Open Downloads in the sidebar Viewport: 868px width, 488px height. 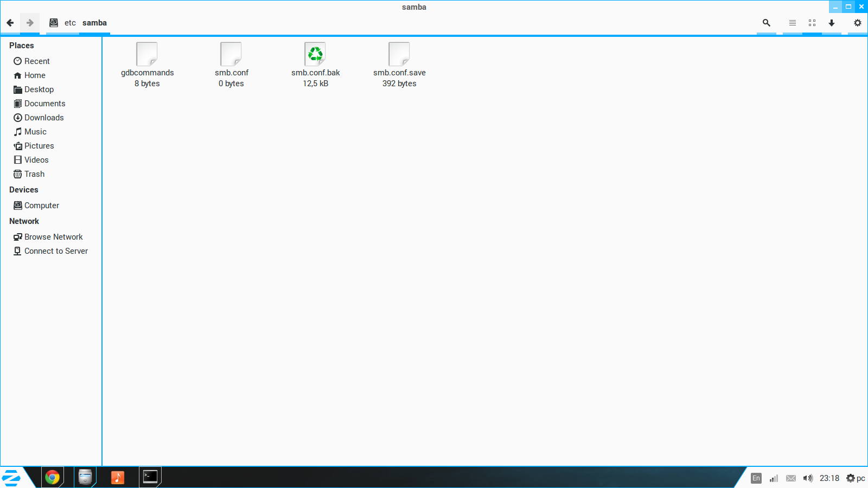coord(51,118)
